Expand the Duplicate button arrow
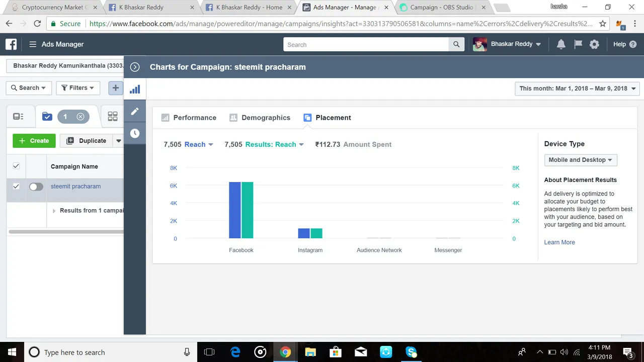 [x=118, y=141]
